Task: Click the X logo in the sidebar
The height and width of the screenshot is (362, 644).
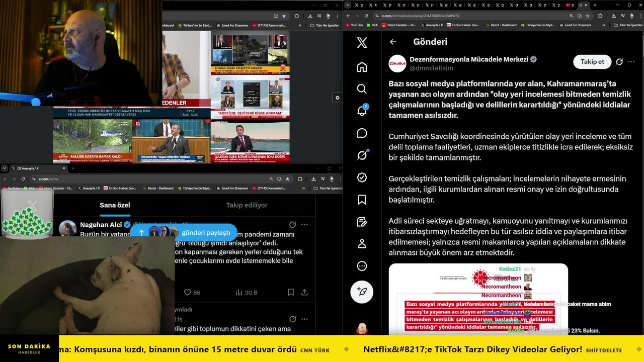Action: [x=362, y=43]
